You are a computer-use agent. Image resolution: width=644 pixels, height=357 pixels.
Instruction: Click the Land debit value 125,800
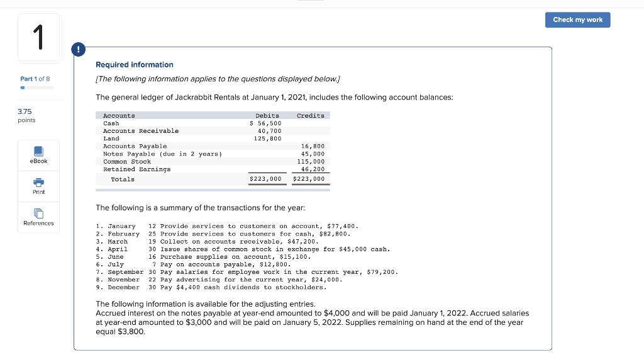267,139
